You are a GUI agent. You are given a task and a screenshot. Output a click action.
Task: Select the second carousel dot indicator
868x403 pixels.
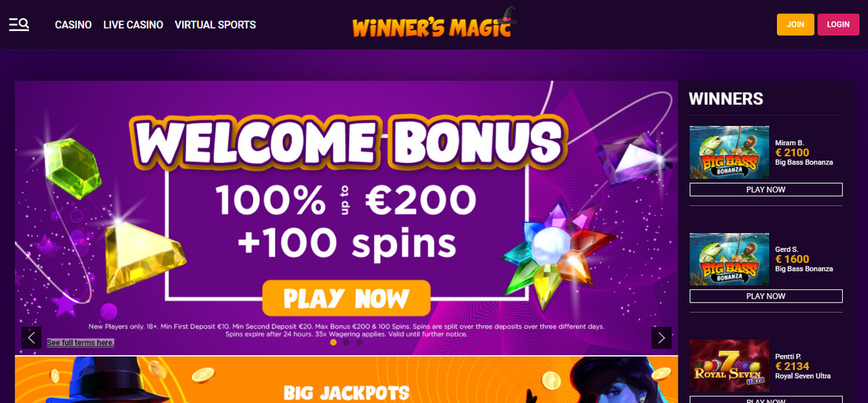click(346, 342)
